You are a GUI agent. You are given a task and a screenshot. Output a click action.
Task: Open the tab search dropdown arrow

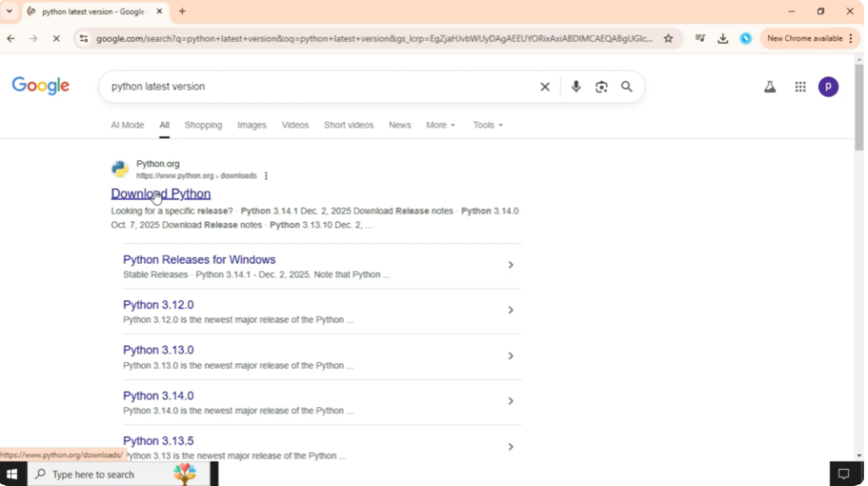pos(10,11)
